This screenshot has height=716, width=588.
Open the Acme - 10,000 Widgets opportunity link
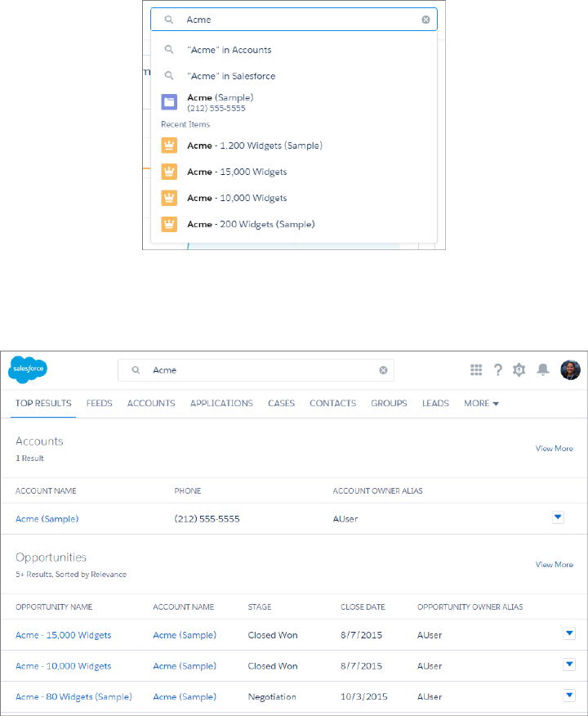click(64, 666)
